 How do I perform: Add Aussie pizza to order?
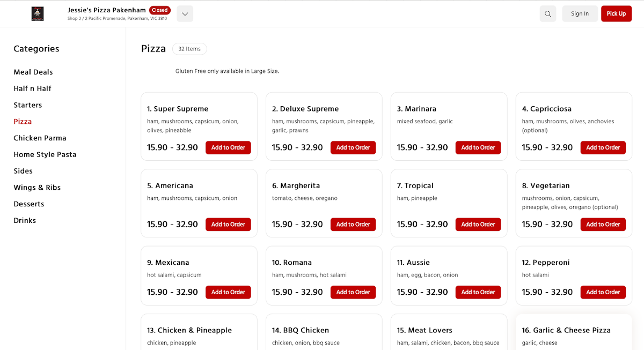(x=478, y=292)
